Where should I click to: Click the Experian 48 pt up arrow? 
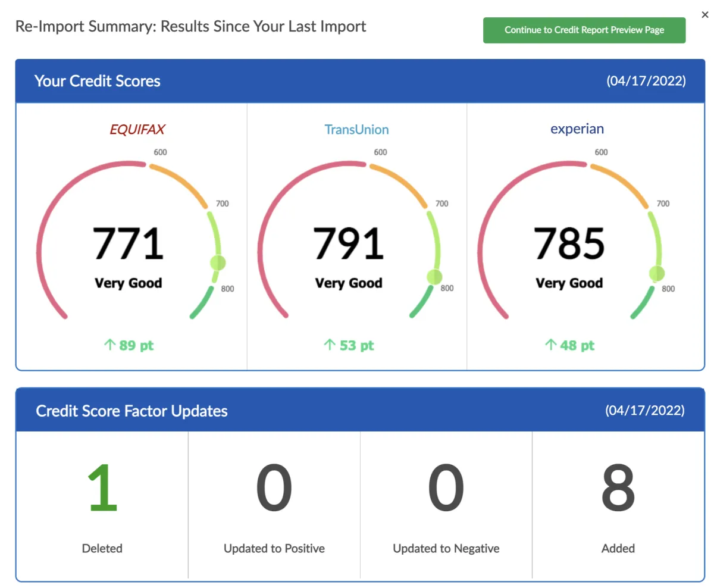tap(551, 345)
